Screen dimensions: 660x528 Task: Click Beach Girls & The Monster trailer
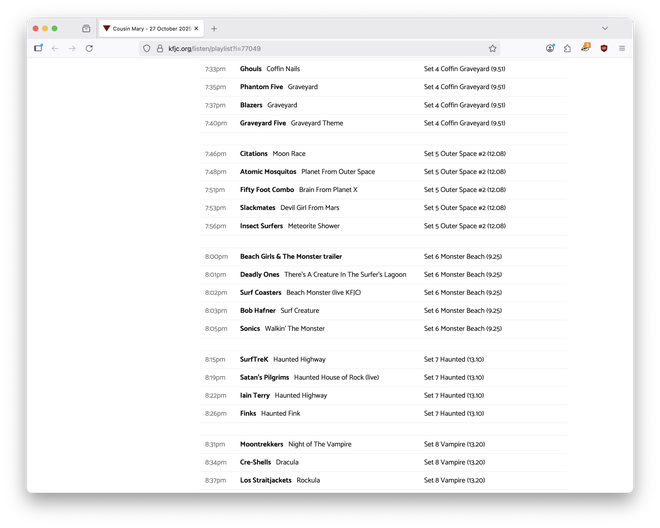tap(291, 256)
